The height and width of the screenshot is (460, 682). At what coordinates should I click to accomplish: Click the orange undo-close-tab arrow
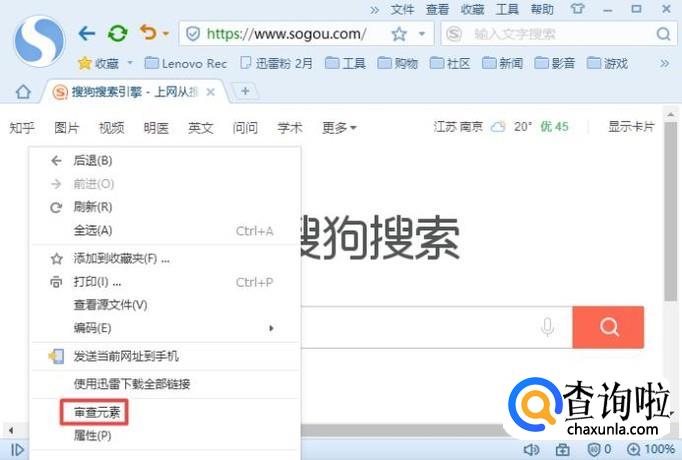coord(148,33)
